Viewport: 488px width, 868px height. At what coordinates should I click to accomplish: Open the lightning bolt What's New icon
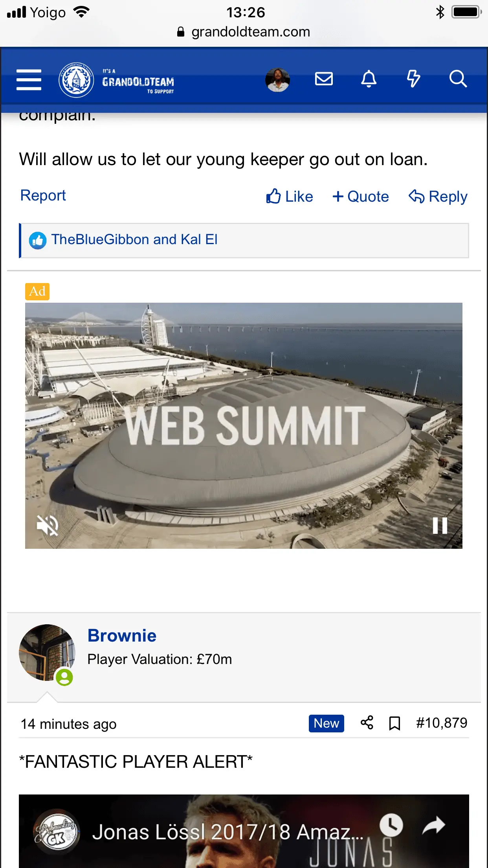click(413, 79)
